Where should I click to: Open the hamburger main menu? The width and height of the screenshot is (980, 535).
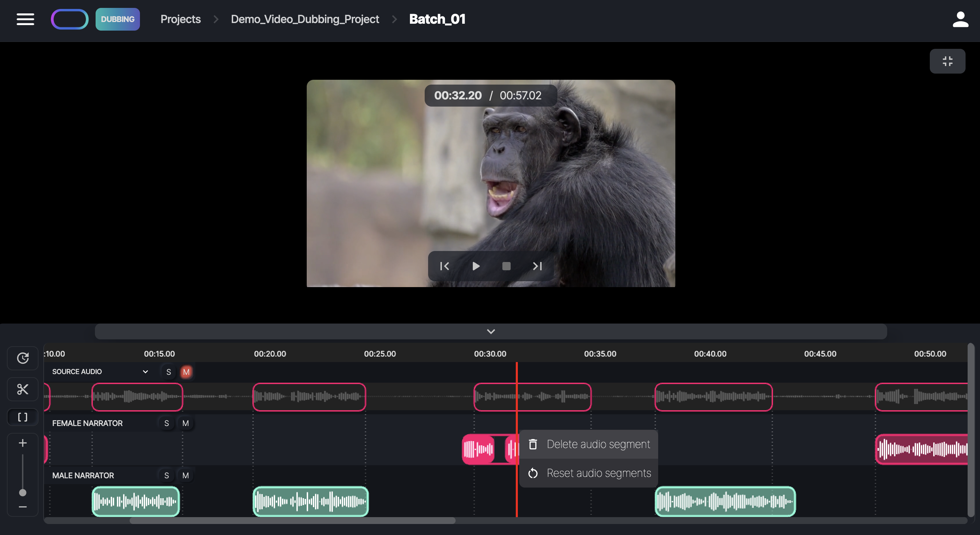click(x=25, y=19)
